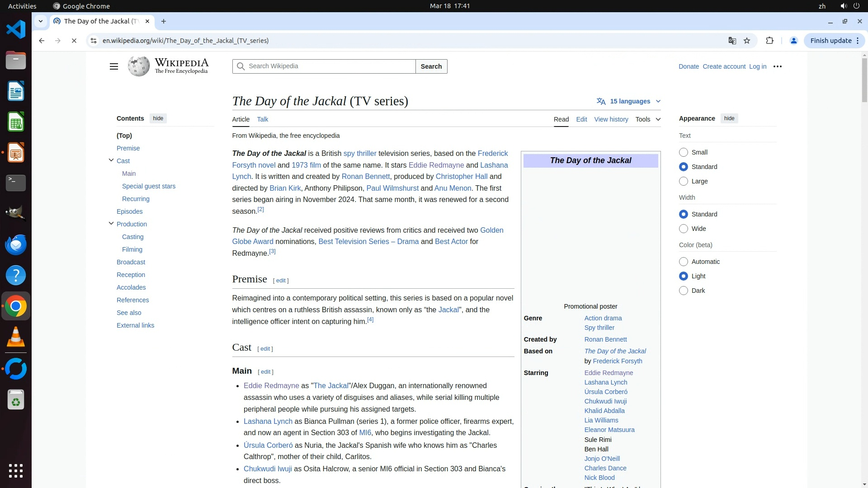Viewport: 868px width, 488px height.
Task: Click the Google Translate icon in address bar
Action: [732, 41]
